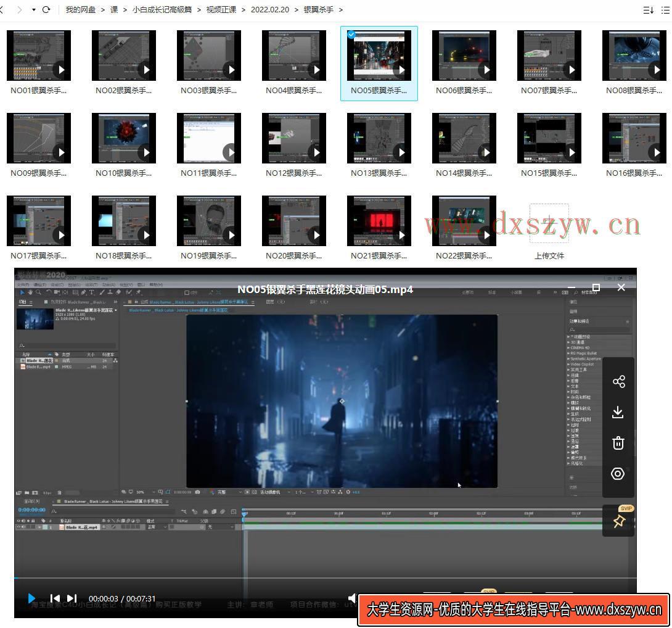Open the NO07银翼杀手 video thumbnail

(549, 56)
